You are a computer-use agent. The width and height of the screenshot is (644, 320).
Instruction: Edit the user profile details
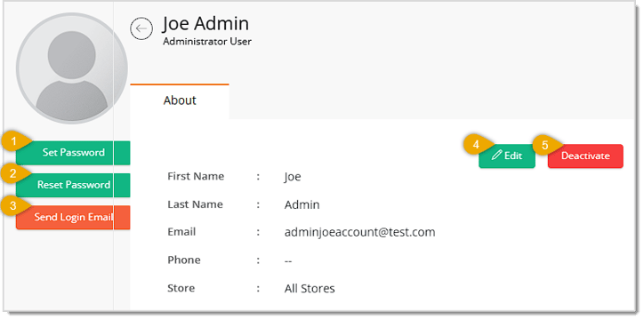click(507, 156)
